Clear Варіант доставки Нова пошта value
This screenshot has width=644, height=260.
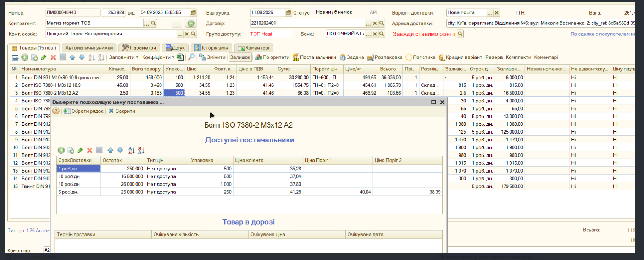(x=497, y=13)
